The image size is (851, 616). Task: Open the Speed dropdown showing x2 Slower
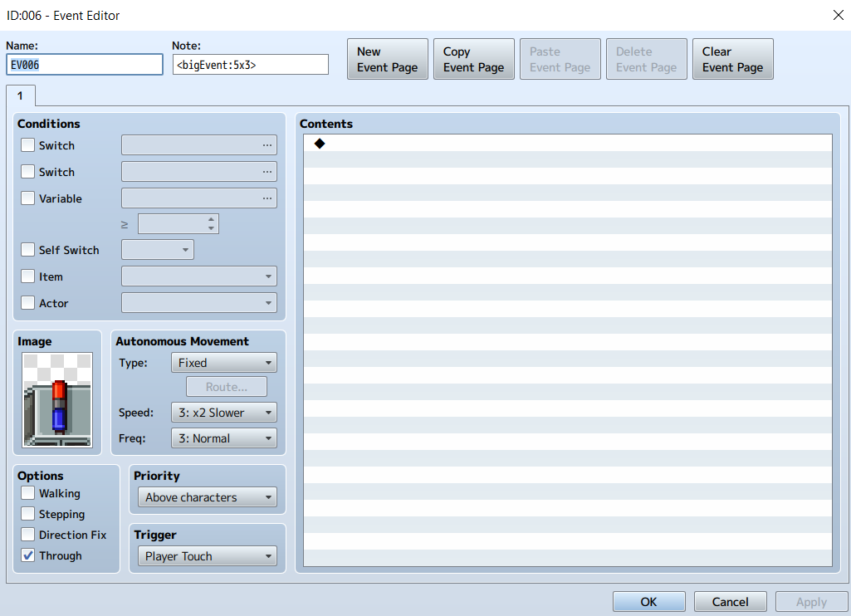click(223, 413)
